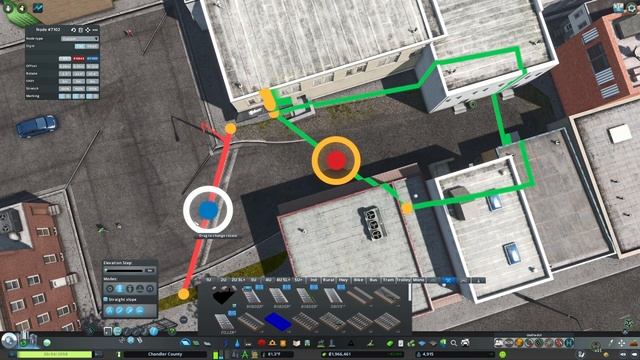Screen dimensions: 640x360
Task: Open the green Economy money icon
Action: 390,343
